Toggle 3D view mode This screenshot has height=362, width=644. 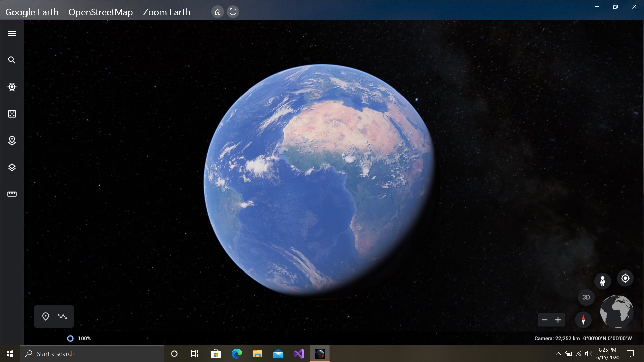pos(586,297)
